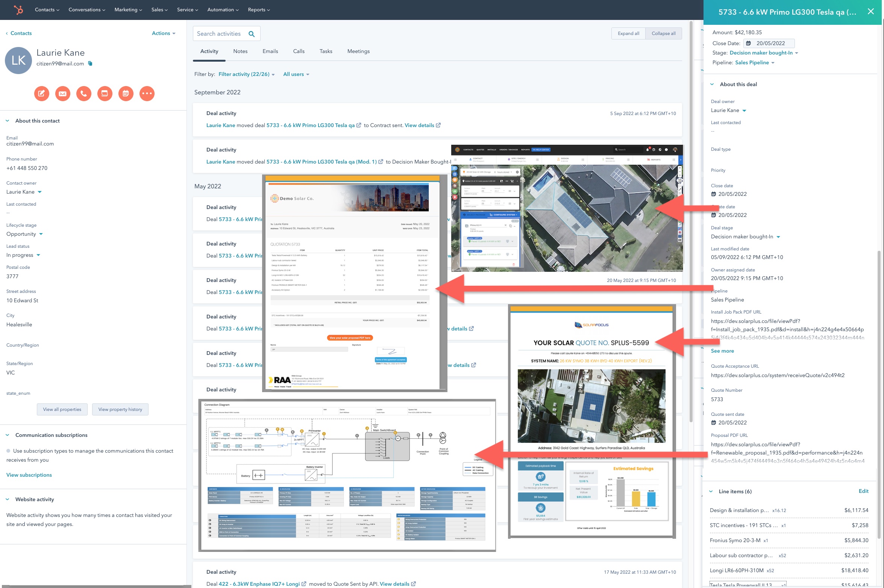Click external icon after last View details link
884x588 pixels.
coord(414,584)
